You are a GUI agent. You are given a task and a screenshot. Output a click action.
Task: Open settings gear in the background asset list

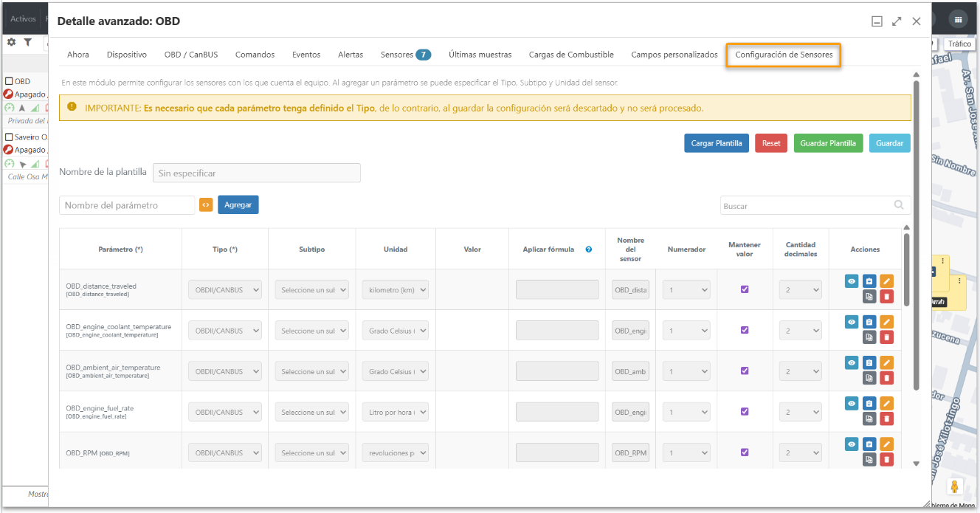coord(11,42)
